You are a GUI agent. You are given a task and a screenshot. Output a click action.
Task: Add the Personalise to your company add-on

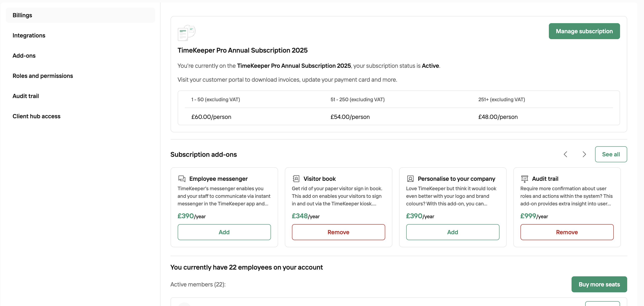click(x=452, y=232)
